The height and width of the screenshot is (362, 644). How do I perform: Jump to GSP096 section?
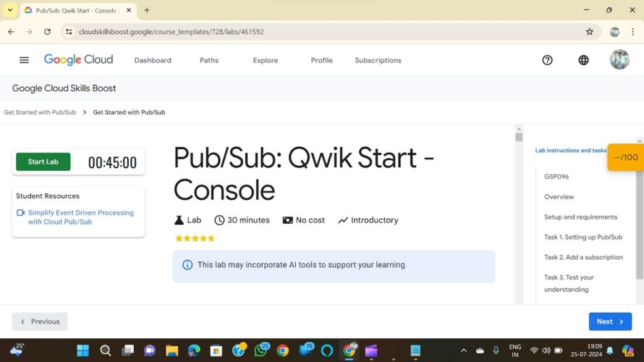point(556,177)
